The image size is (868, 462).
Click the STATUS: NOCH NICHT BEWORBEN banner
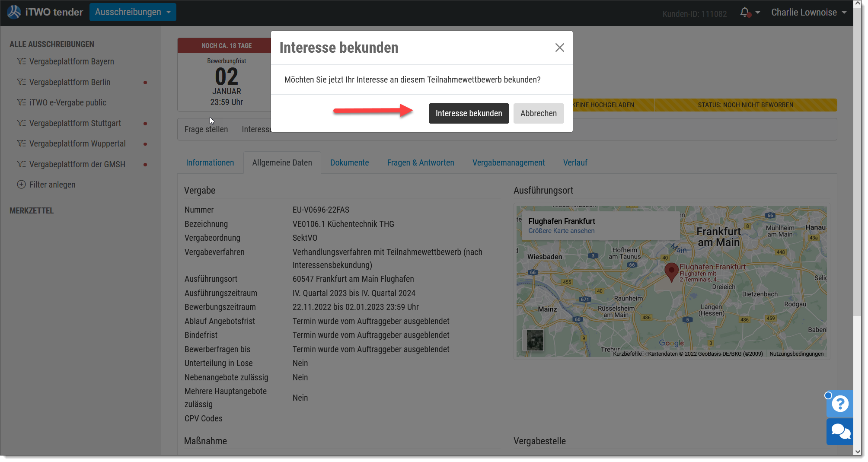[745, 105]
